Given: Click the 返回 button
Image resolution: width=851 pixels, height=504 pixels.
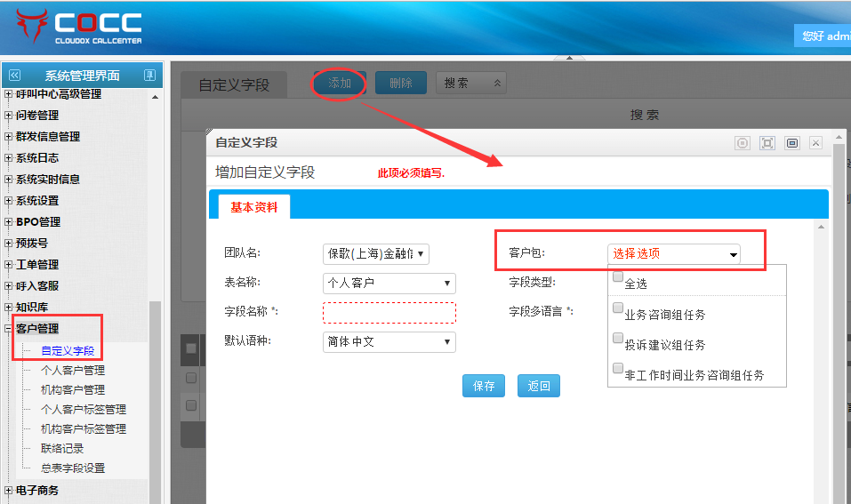Looking at the screenshot, I should click(x=539, y=386).
